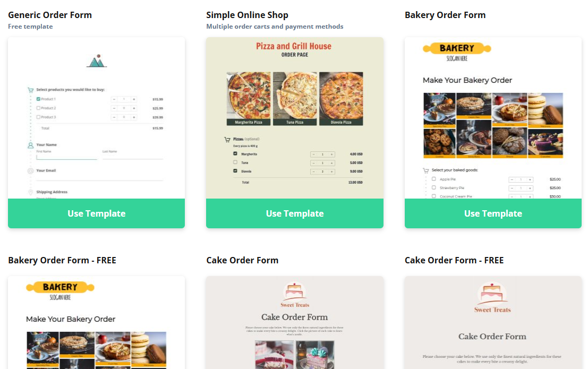Open the Cake Order Form - FREE title link
This screenshot has width=588, height=369.
click(454, 260)
